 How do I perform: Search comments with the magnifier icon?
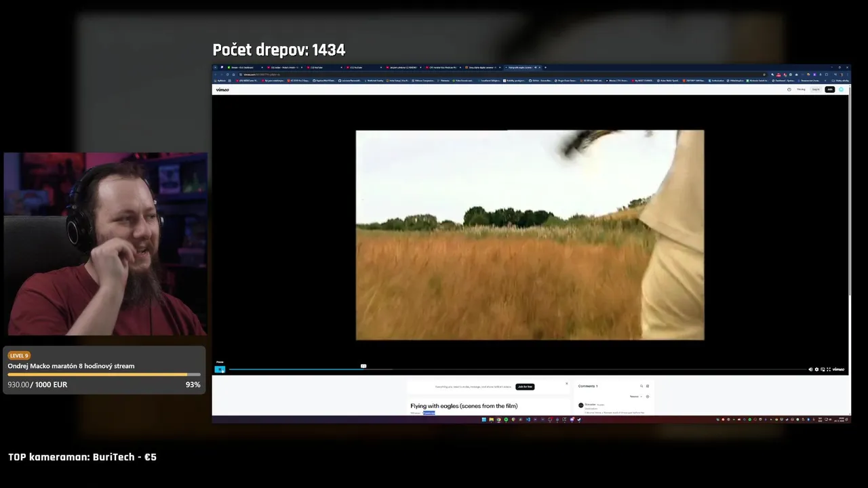pos(642,386)
